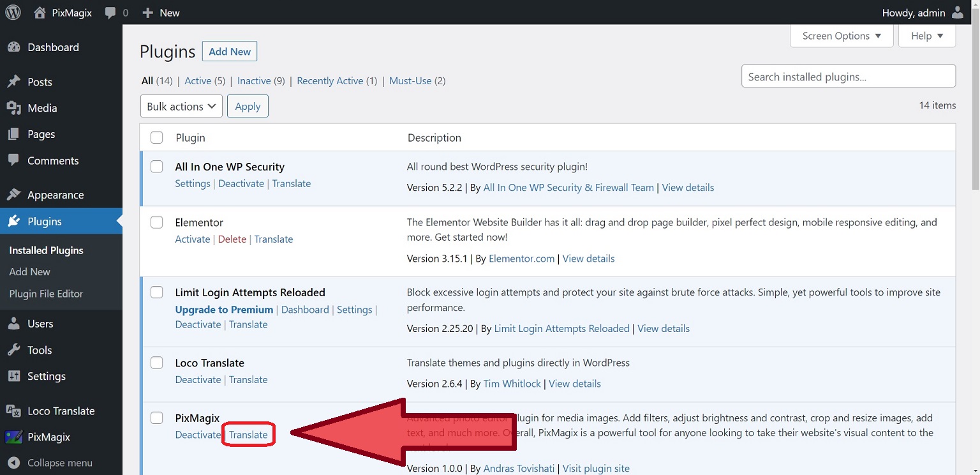The height and width of the screenshot is (475, 980).
Task: Focus the Search installed plugins field
Action: tap(848, 77)
